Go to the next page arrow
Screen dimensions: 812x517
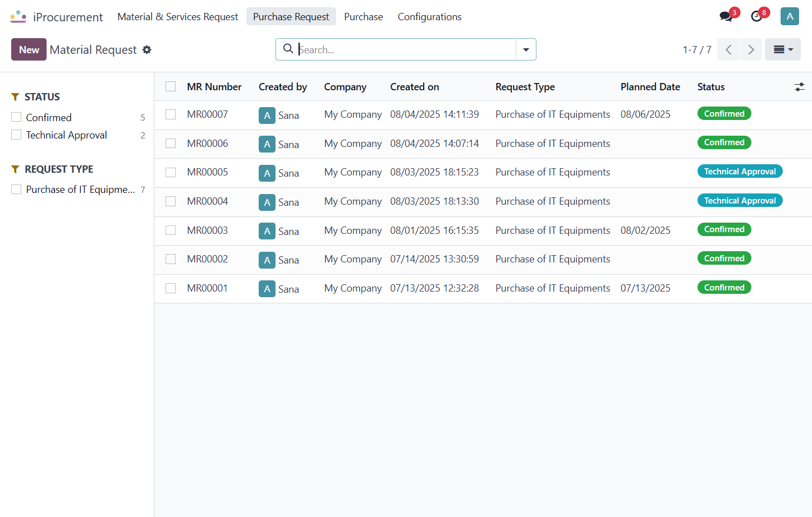click(751, 49)
